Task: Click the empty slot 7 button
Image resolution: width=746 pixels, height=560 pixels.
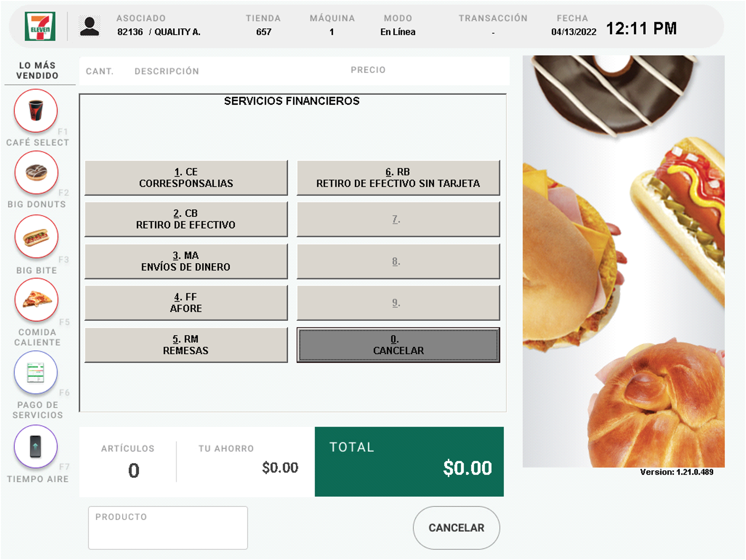Action: point(398,219)
